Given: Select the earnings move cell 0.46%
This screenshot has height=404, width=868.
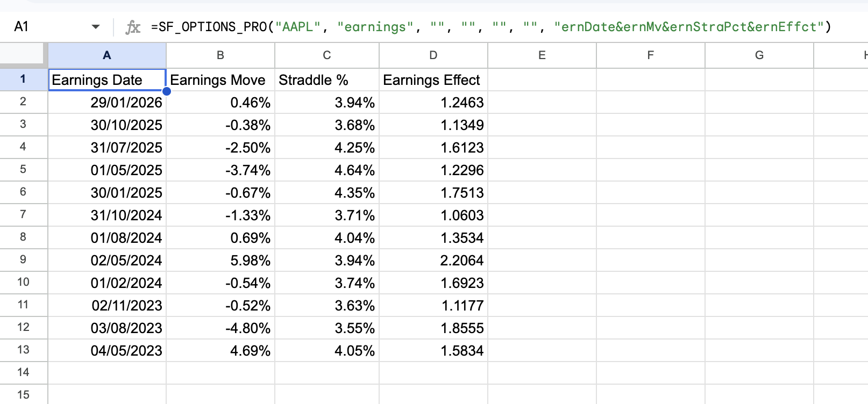Looking at the screenshot, I should point(220,102).
